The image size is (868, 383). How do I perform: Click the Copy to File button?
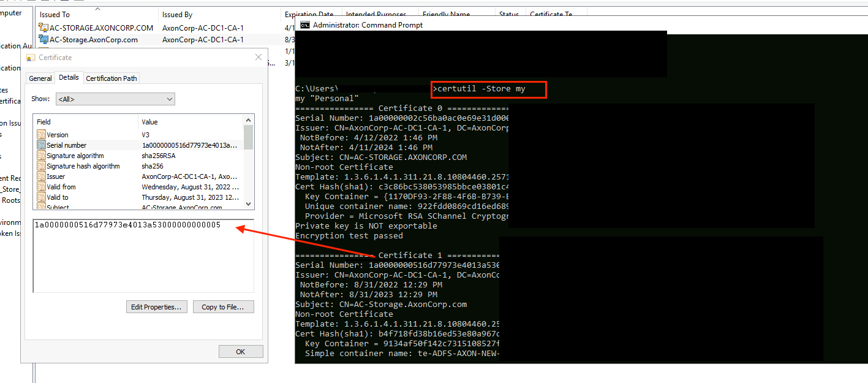pyautogui.click(x=223, y=306)
